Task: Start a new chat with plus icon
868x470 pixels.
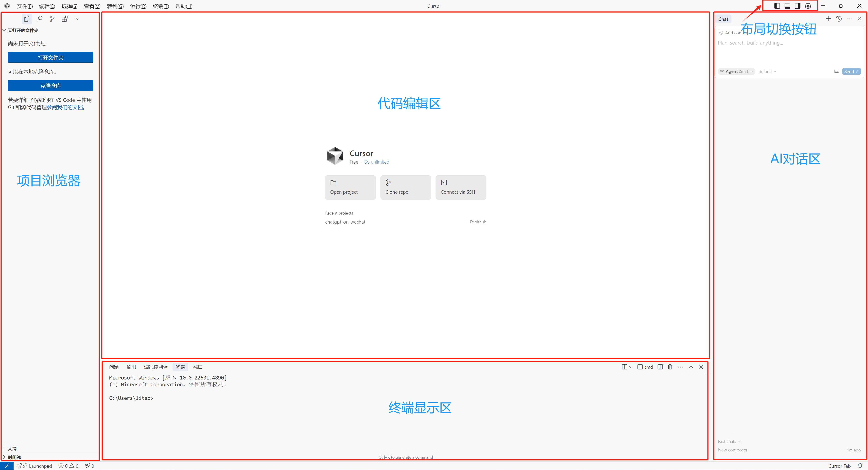Action: [828, 19]
